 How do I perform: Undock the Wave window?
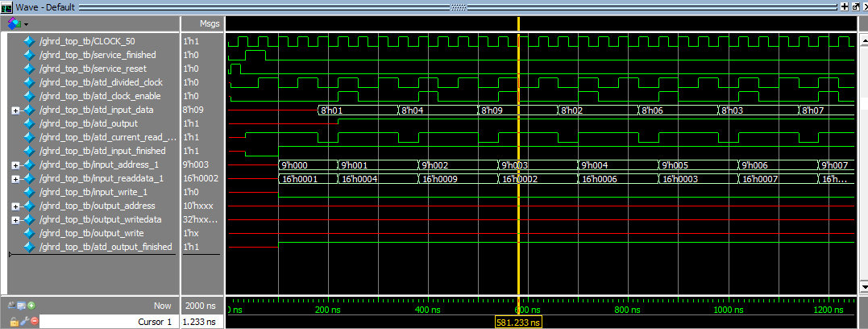tap(855, 6)
